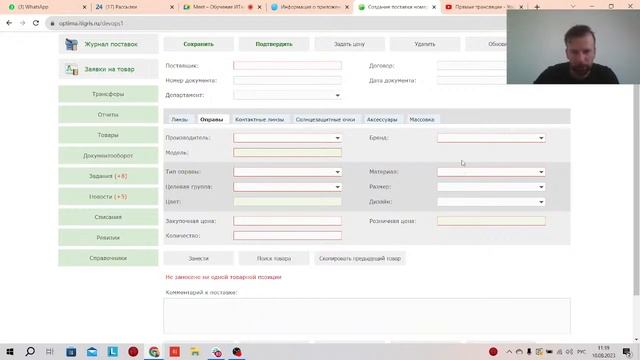This screenshot has width=640, height=360.
Task: Focus the Закупочная цена field
Action: (287, 221)
